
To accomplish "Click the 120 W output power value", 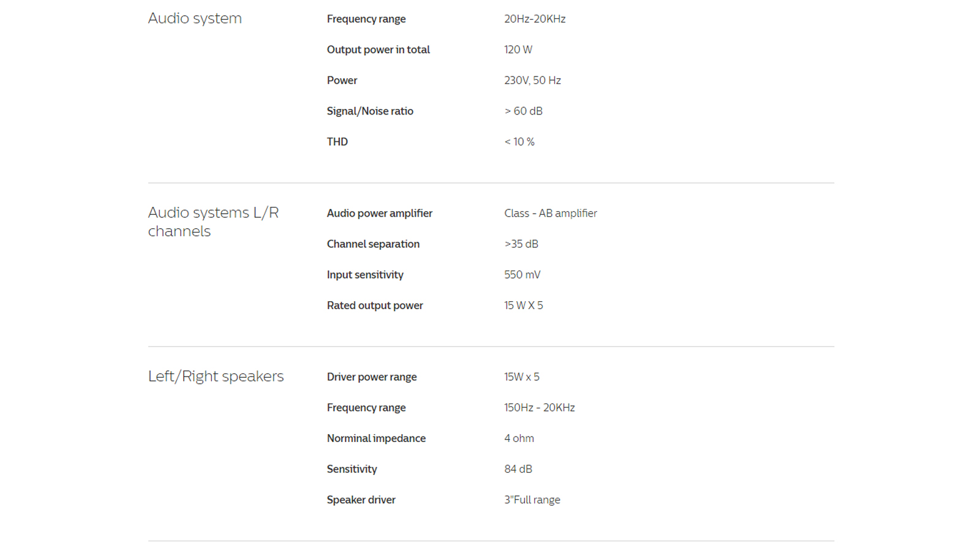I will [518, 50].
